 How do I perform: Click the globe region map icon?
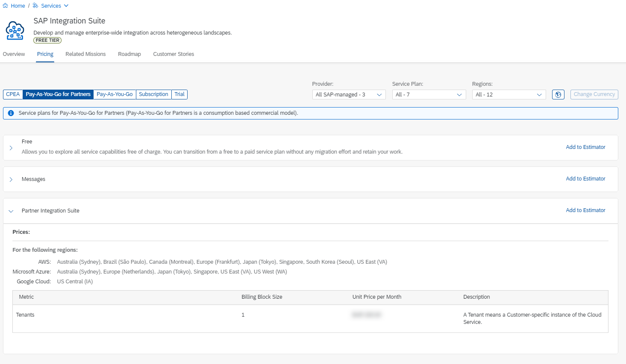(x=558, y=95)
